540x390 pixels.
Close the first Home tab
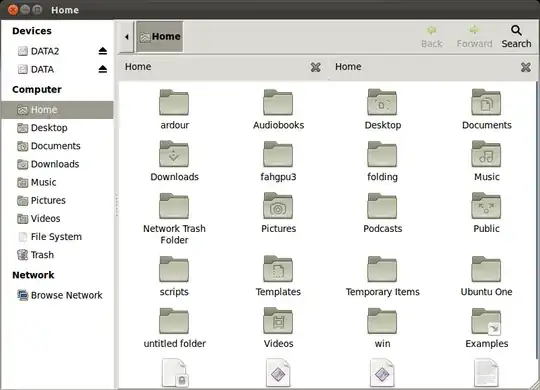[315, 67]
